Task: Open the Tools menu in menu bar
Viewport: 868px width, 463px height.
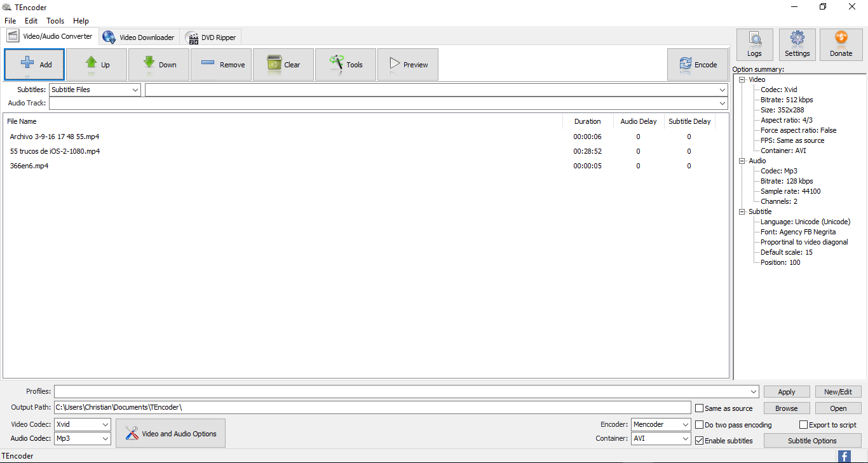Action: point(55,21)
